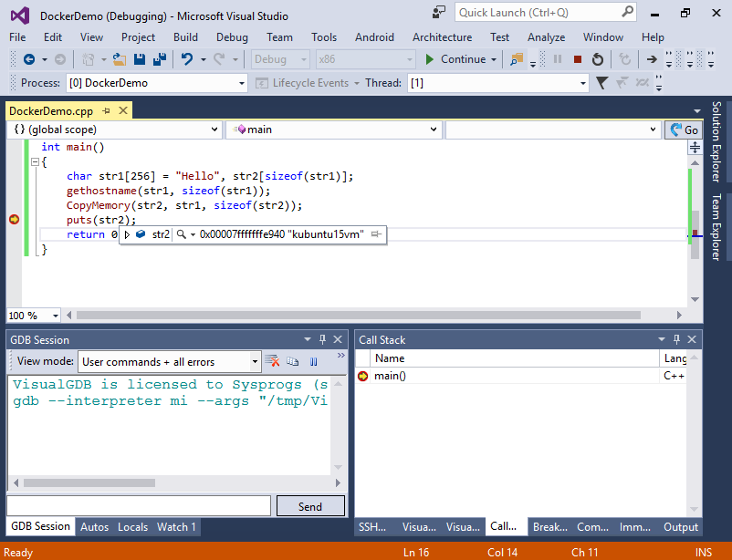The image size is (732, 560).
Task: Click the editor vertical scrollbar thumb
Action: [x=695, y=234]
